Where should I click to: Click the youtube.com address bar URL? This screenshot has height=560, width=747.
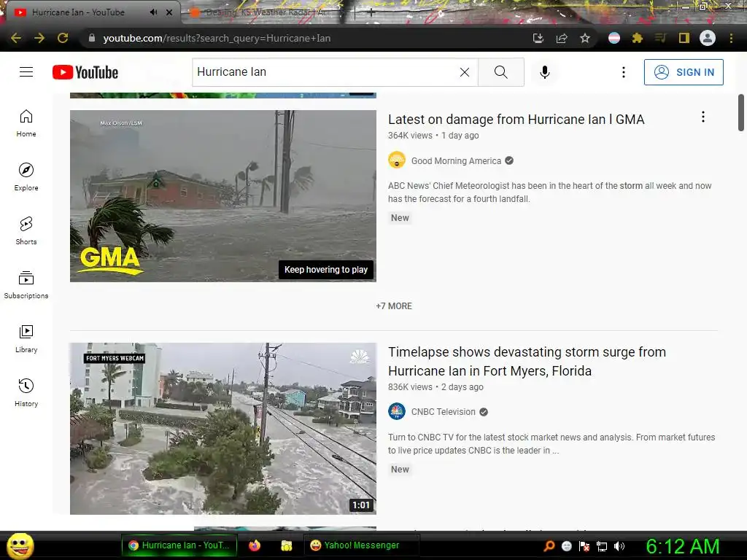point(217,38)
